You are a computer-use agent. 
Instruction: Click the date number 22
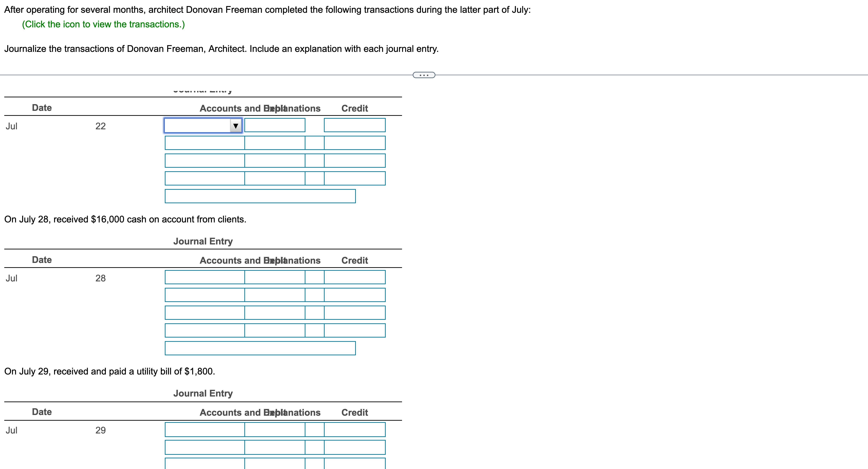[x=100, y=126]
